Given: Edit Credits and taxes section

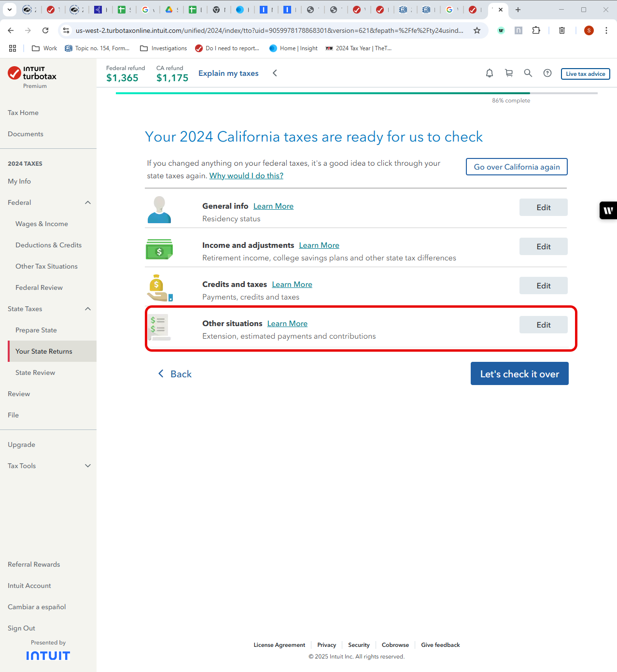Looking at the screenshot, I should click(544, 286).
